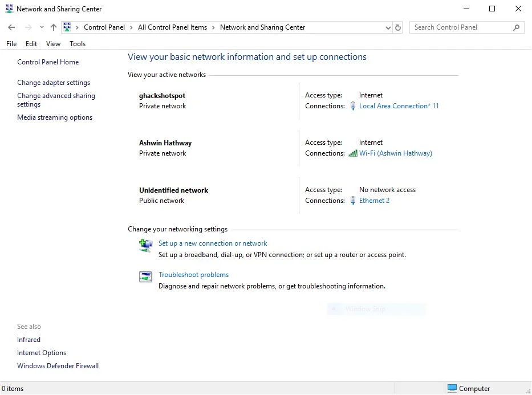Open the recent locations dropdown arrow

click(x=42, y=27)
